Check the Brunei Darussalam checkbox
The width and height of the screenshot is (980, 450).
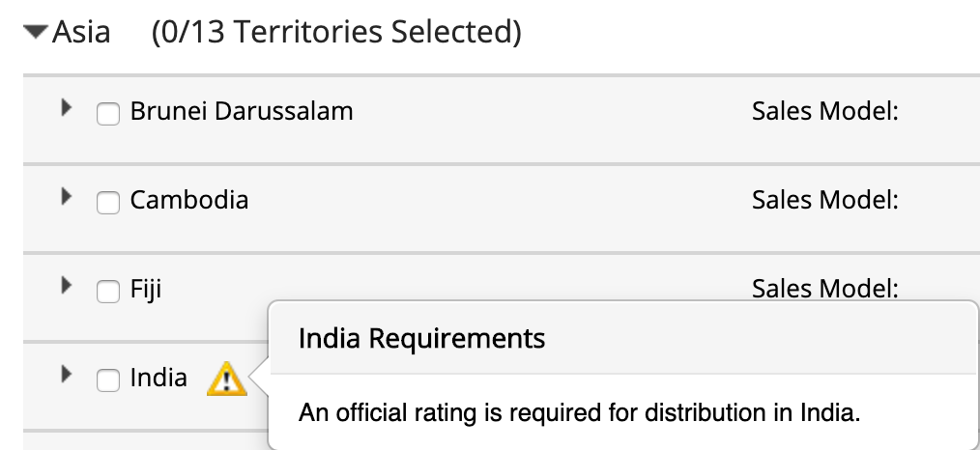[108, 114]
